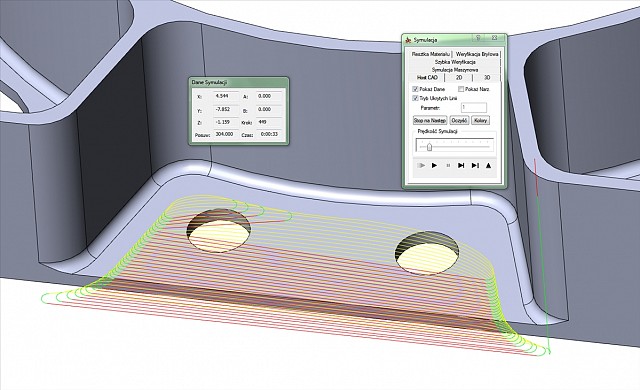Start simulation with the black play button

434,166
